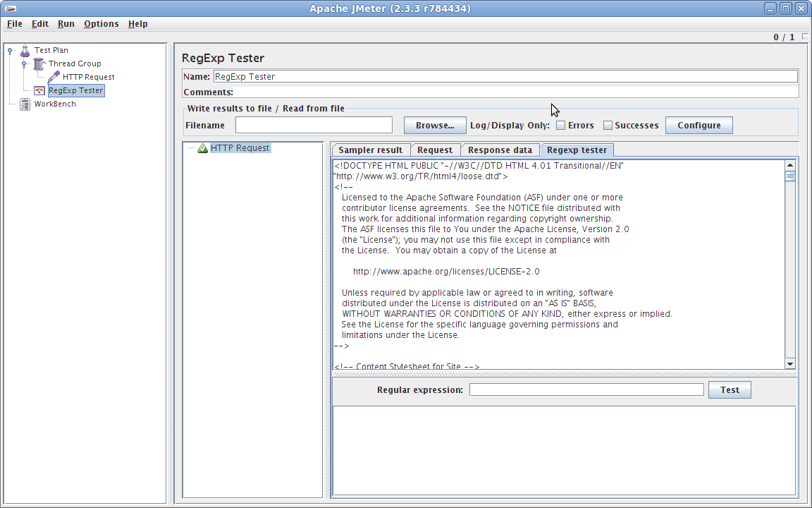Switch to the Request tab

coord(435,150)
